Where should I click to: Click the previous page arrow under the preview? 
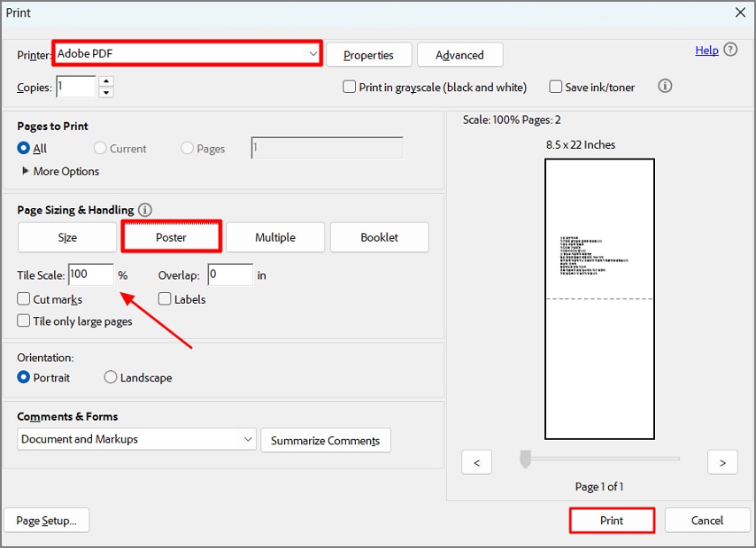(476, 461)
